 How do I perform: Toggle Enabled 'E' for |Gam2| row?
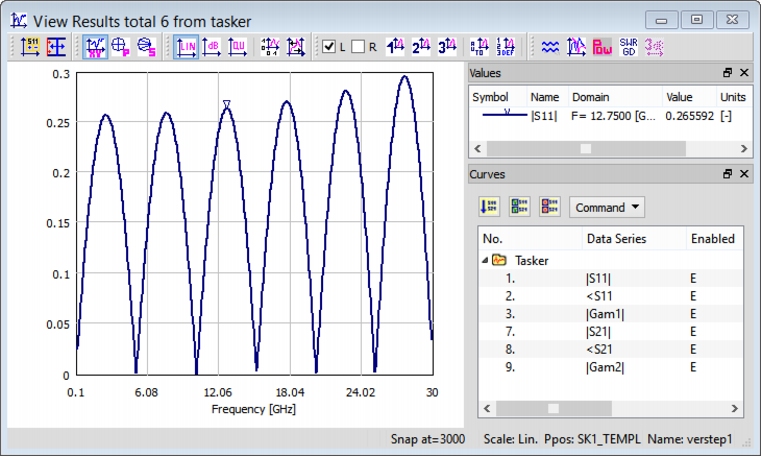coord(693,367)
